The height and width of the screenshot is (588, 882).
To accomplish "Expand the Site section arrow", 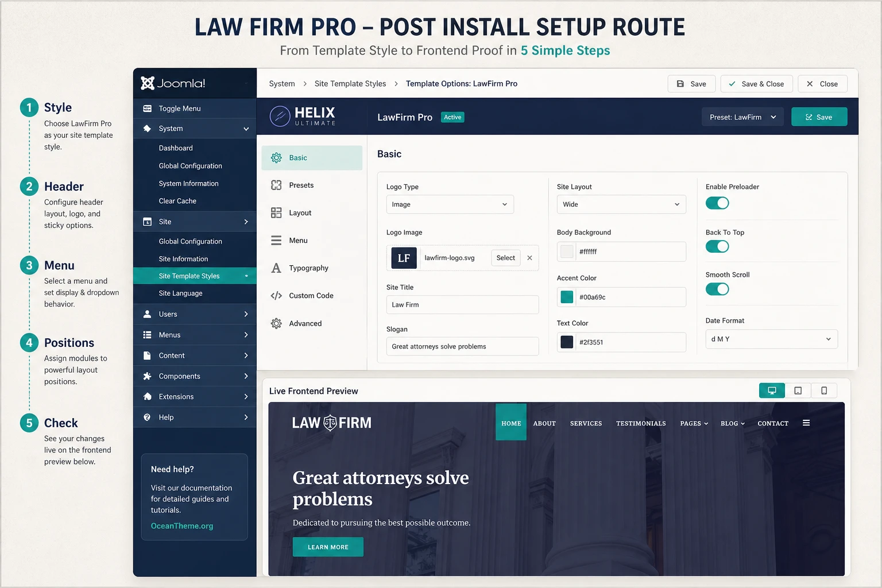I will (246, 222).
